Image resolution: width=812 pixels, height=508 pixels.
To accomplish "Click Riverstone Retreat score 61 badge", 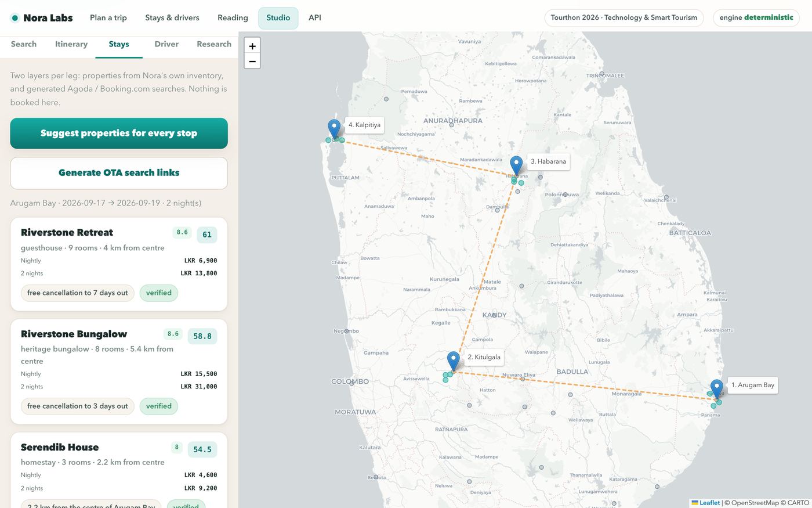I will (207, 235).
